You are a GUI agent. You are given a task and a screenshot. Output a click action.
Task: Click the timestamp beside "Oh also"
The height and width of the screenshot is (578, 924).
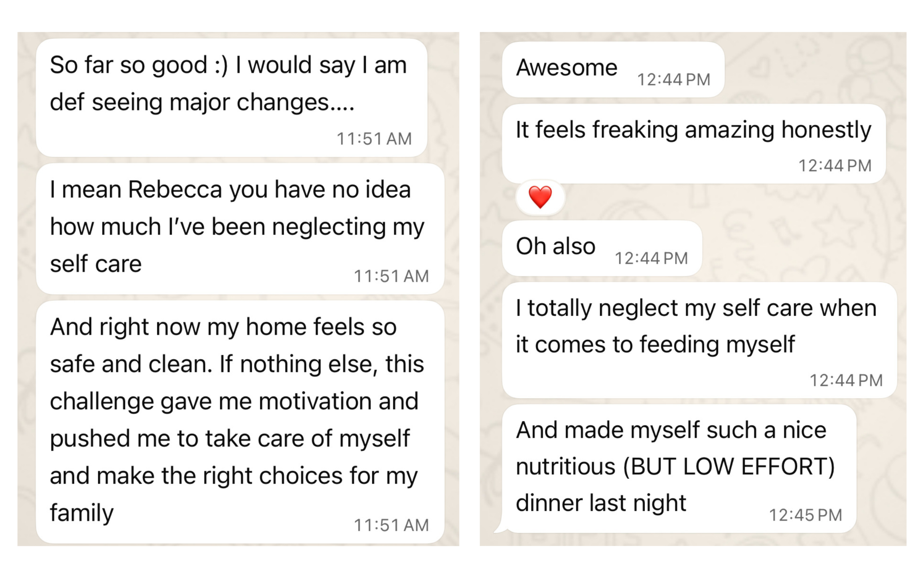(x=651, y=258)
